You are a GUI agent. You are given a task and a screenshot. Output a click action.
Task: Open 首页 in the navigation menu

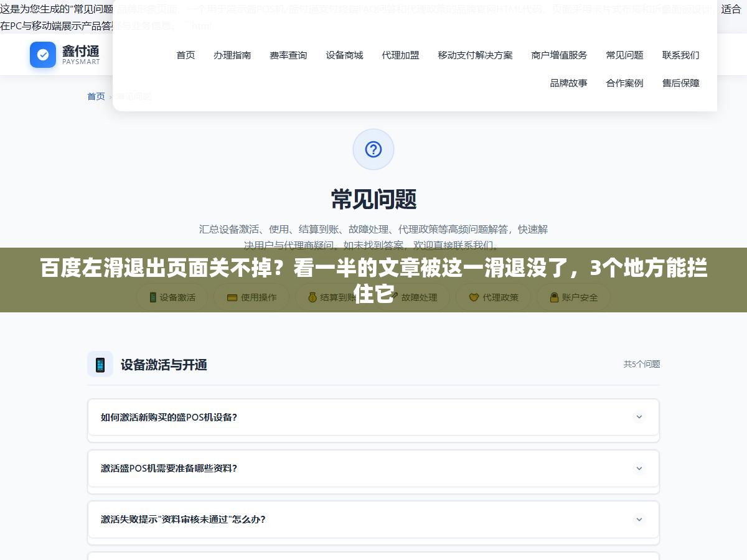tap(186, 55)
